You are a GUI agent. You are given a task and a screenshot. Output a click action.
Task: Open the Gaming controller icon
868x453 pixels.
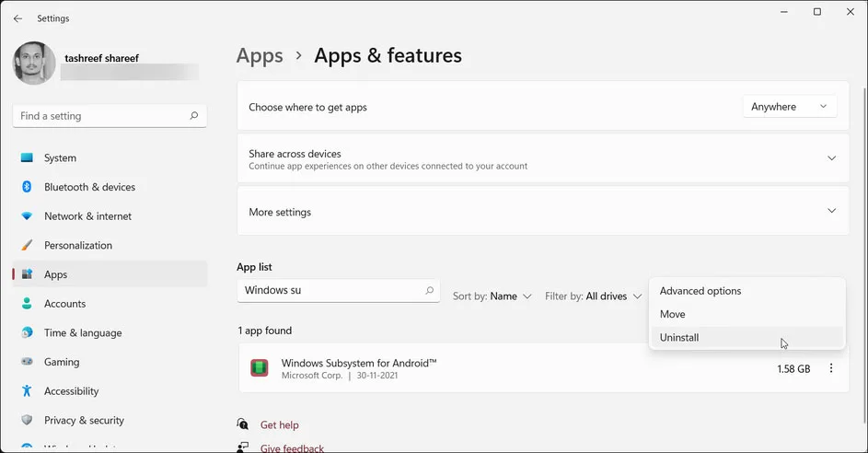pos(27,362)
